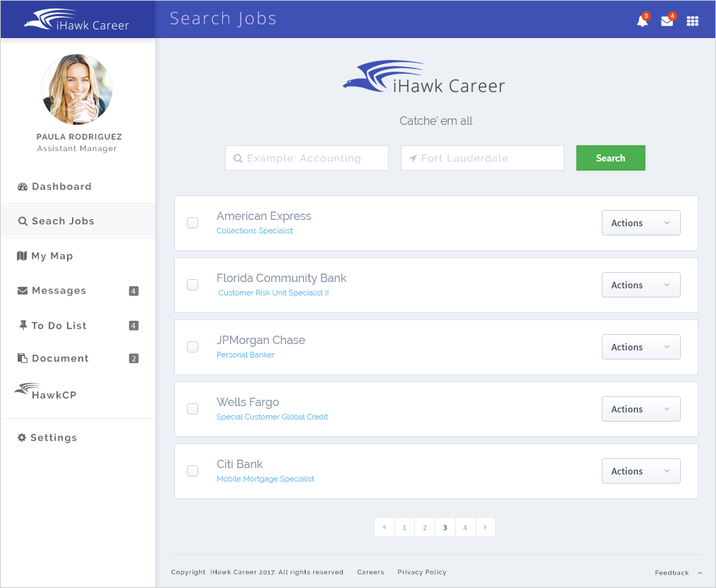716x588 pixels.
Task: Click Wells Fargo company name
Action: [x=248, y=402]
